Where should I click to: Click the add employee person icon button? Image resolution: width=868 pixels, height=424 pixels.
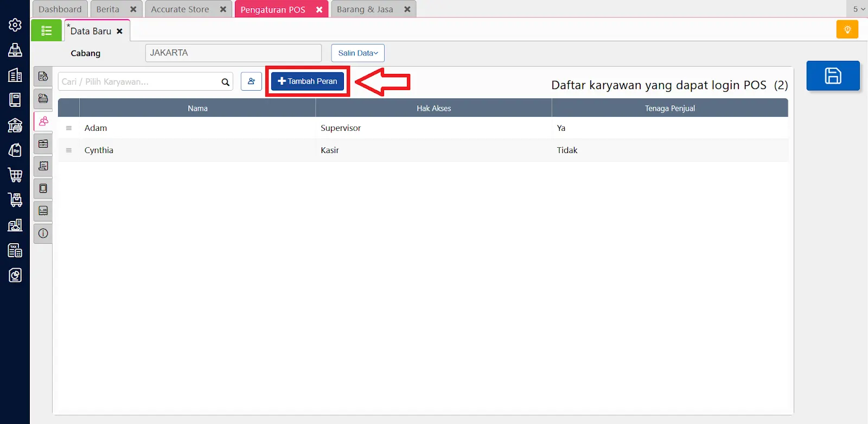(x=251, y=81)
